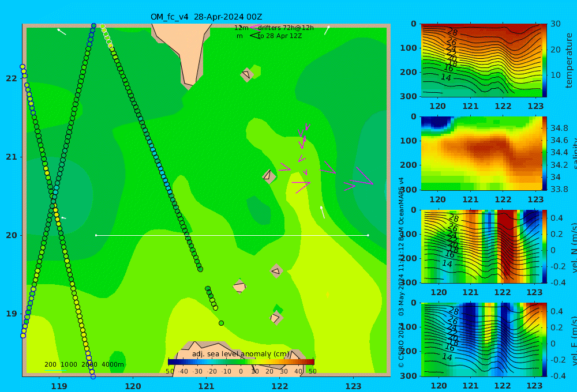Click the '0.4' tick on vel. N colorbar
The image size is (577, 392).
[x=557, y=218]
